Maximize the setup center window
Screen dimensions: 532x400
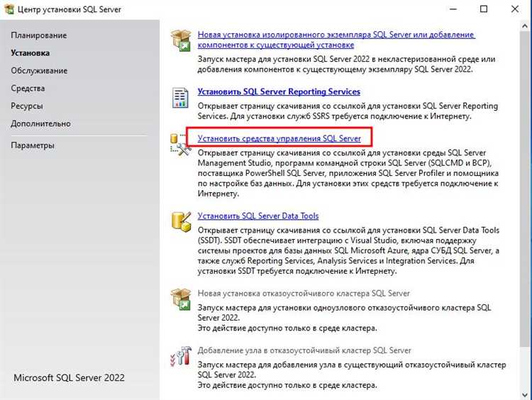(x=484, y=9)
